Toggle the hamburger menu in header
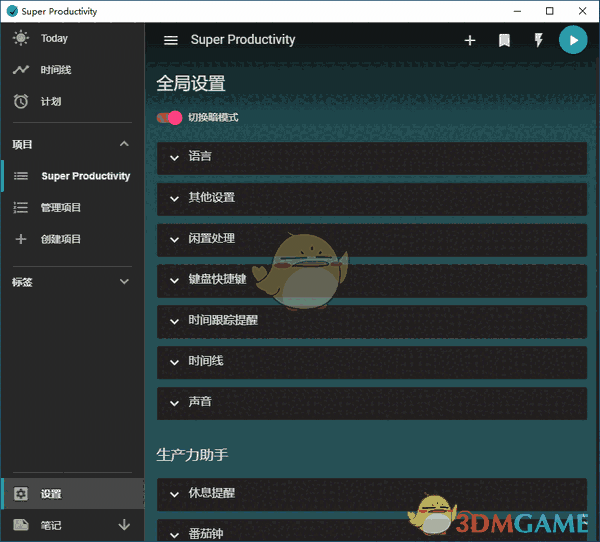 [171, 40]
